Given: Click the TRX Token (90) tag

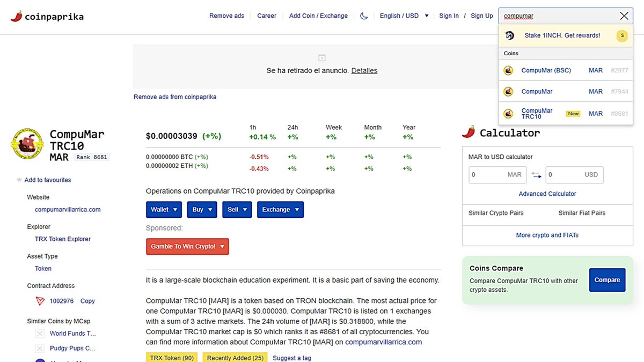Looking at the screenshot, I should [172, 358].
